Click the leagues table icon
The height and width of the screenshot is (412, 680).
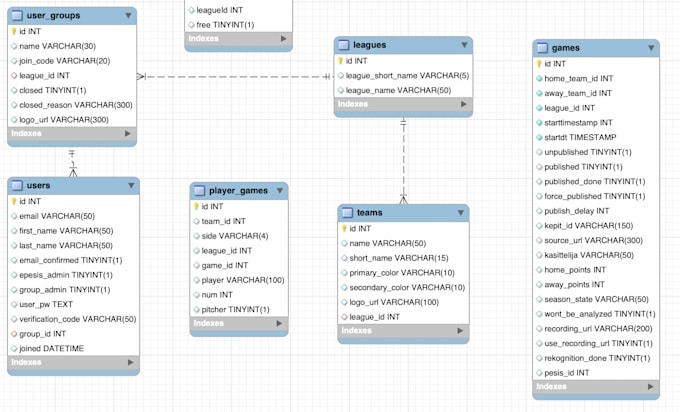(x=344, y=45)
